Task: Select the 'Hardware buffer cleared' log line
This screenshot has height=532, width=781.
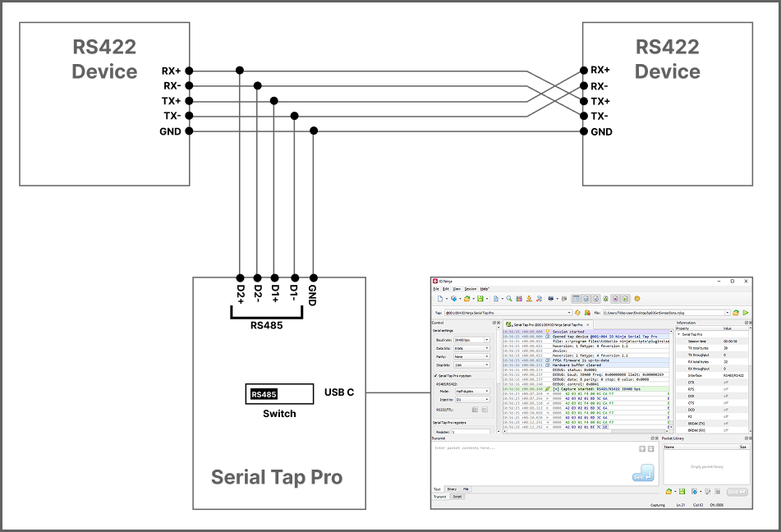Action: [x=586, y=365]
